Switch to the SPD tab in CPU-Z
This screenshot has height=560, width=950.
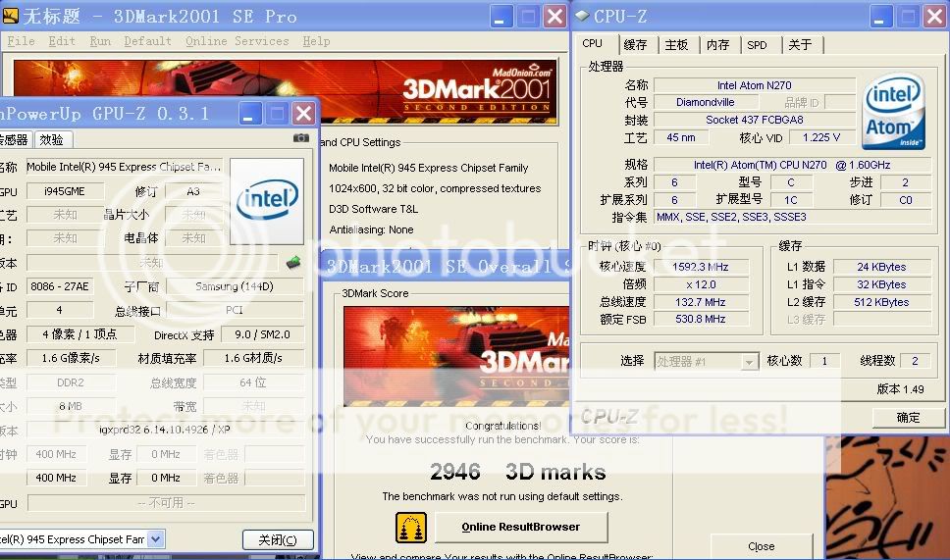(757, 45)
